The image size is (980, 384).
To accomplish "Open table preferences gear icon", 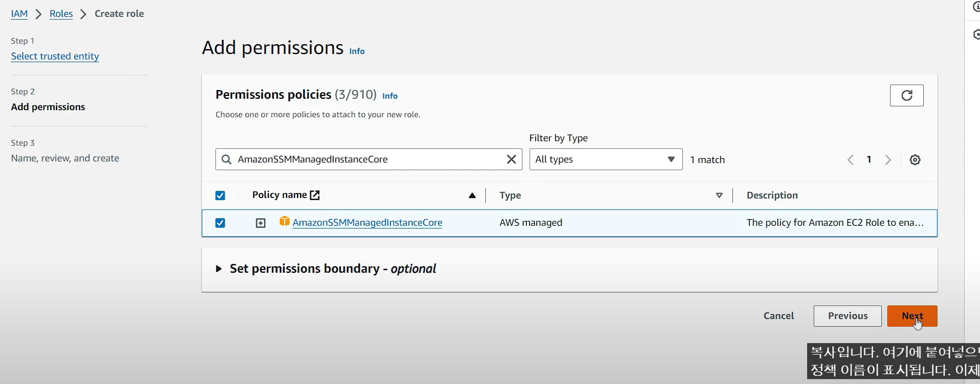I will point(915,160).
